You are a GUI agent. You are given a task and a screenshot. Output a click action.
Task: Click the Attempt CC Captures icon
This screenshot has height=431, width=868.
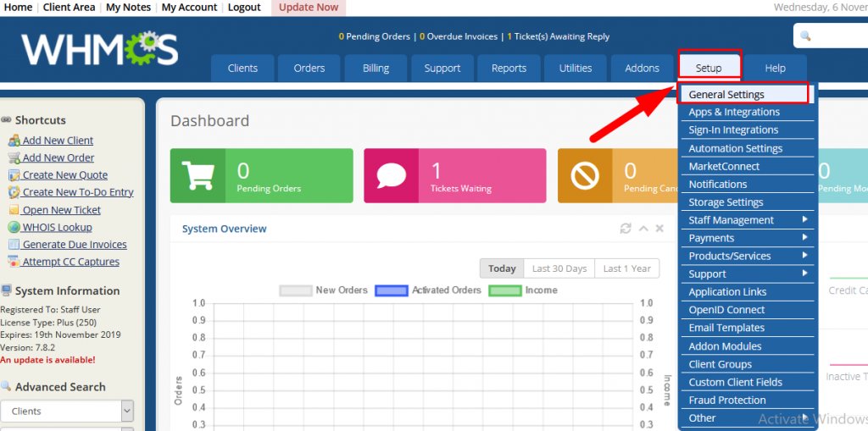pyautogui.click(x=14, y=262)
